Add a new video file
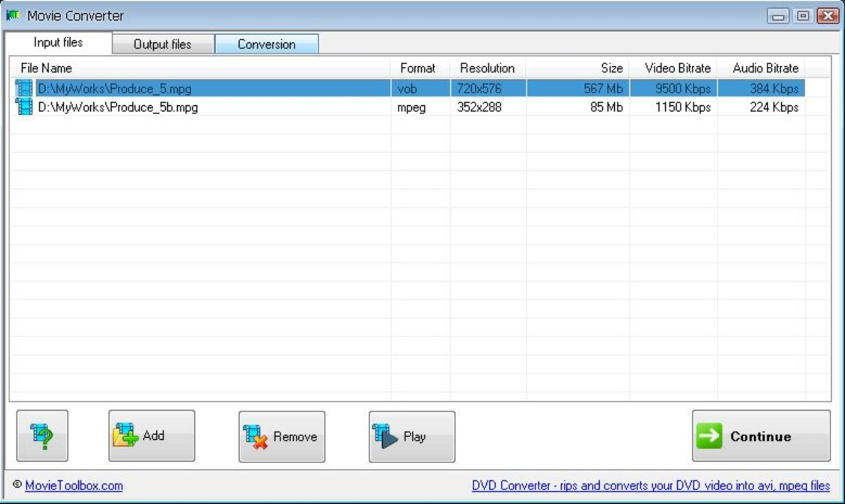 [151, 436]
